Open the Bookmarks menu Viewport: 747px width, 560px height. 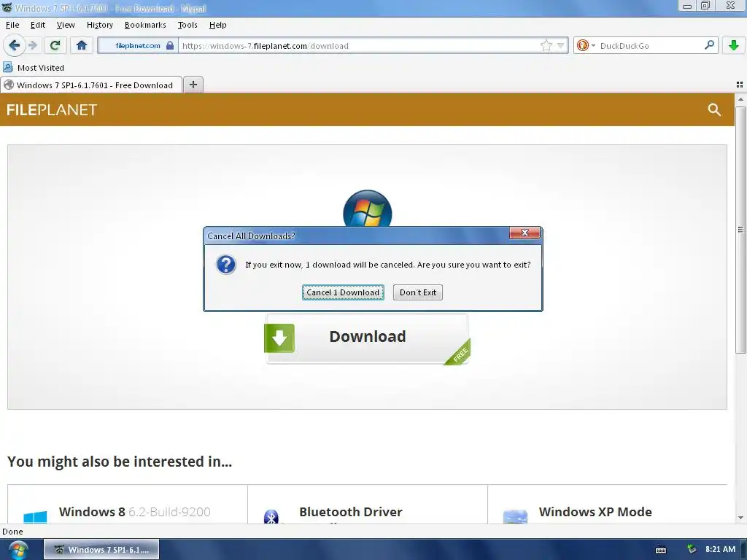(145, 25)
